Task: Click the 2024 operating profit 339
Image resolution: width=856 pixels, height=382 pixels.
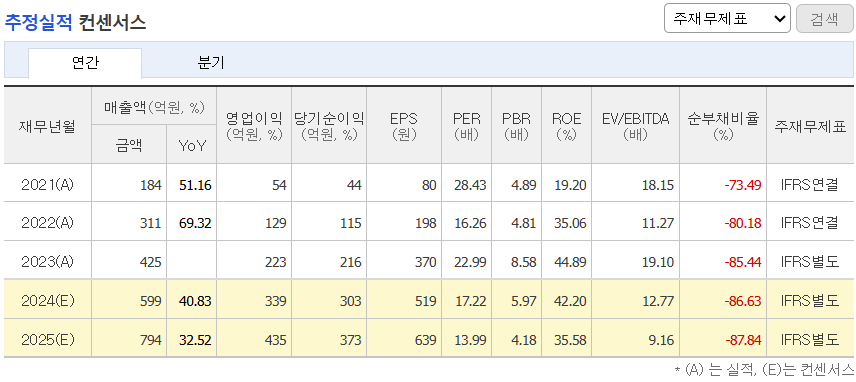Action: coord(276,301)
